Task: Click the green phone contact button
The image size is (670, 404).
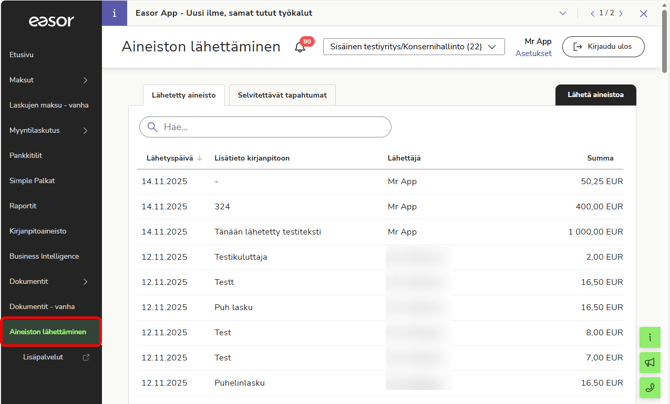Action: 650,388
